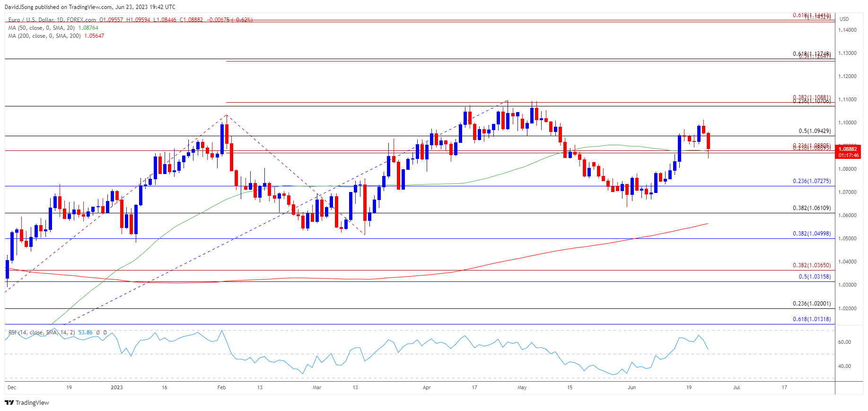The width and height of the screenshot is (868, 411).
Task: Click the 0.382(1.04998) Fibonacci label
Action: tap(812, 234)
